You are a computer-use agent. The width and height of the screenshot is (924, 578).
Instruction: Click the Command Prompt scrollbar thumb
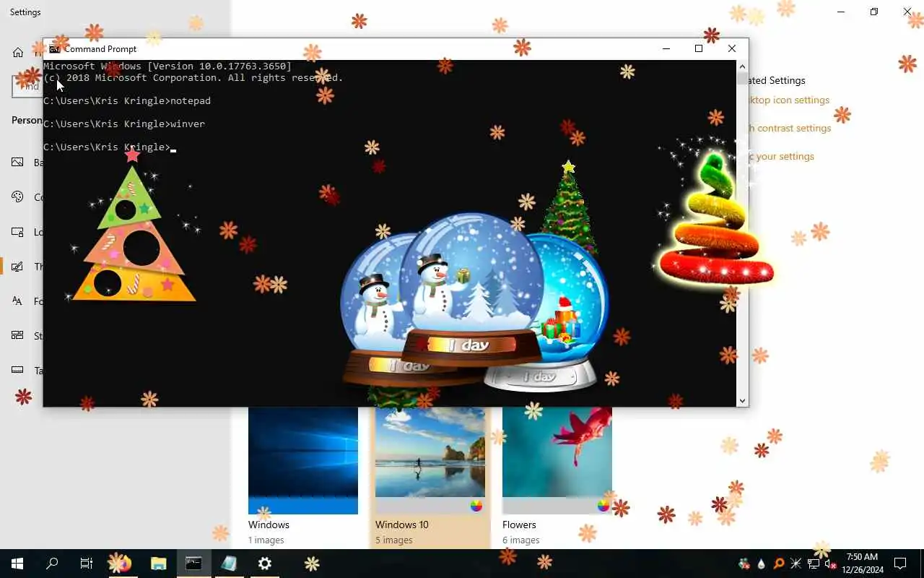[x=742, y=79]
